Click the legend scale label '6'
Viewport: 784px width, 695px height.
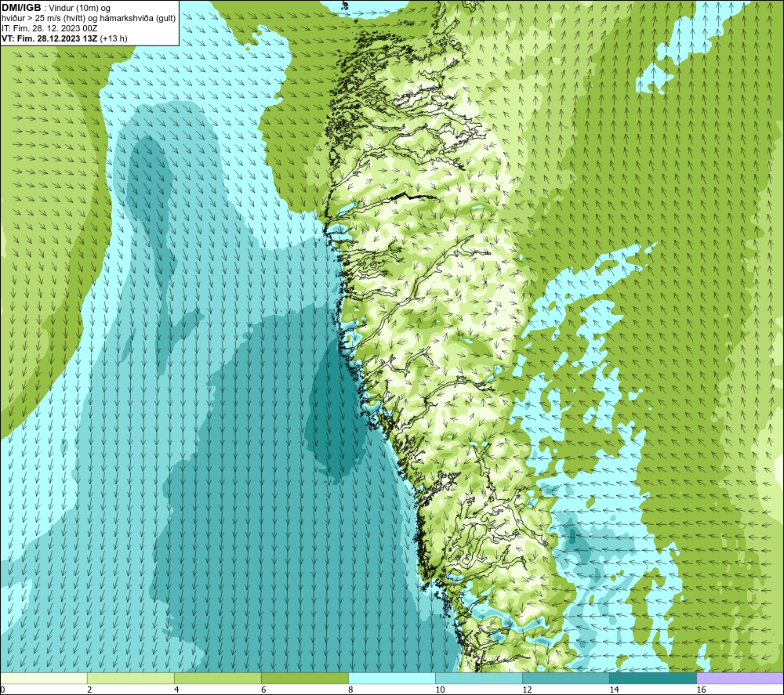click(x=263, y=690)
